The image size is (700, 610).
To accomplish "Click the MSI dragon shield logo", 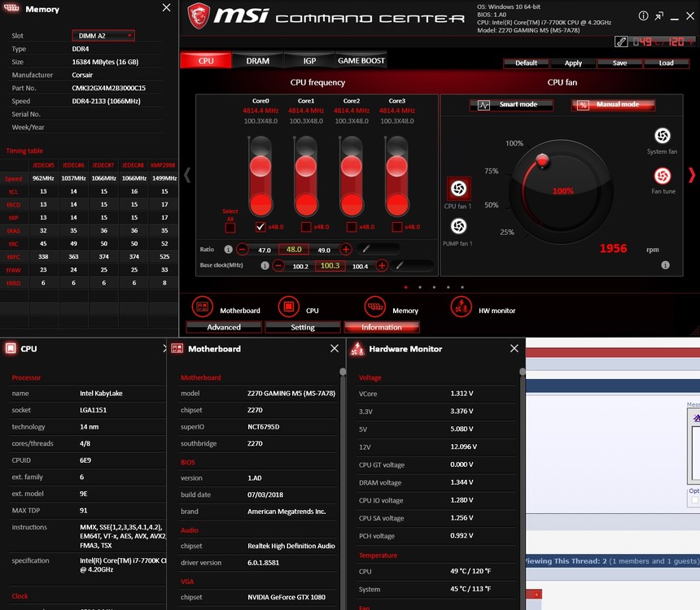I will click(x=199, y=15).
